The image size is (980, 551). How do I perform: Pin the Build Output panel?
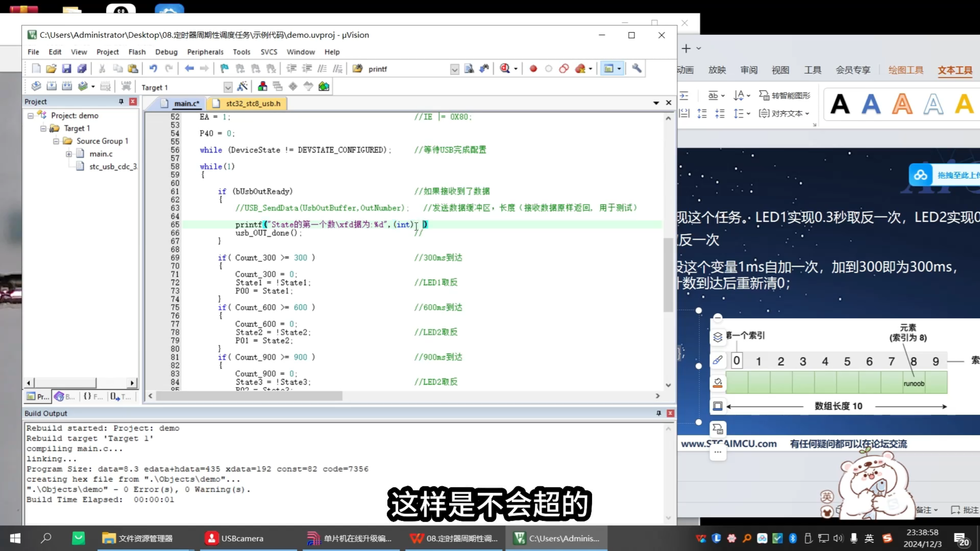(x=658, y=413)
